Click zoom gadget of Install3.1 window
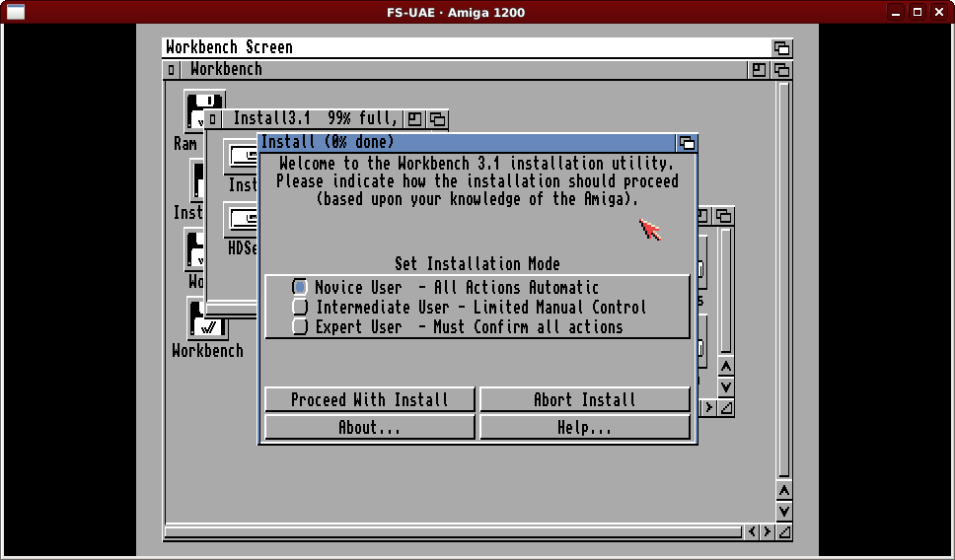This screenshot has width=955, height=560. point(414,118)
